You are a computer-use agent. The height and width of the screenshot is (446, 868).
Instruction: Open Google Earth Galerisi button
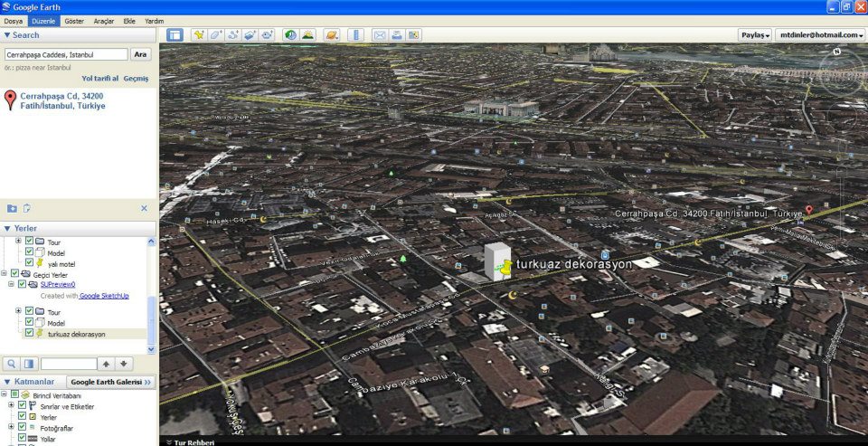[x=110, y=382]
